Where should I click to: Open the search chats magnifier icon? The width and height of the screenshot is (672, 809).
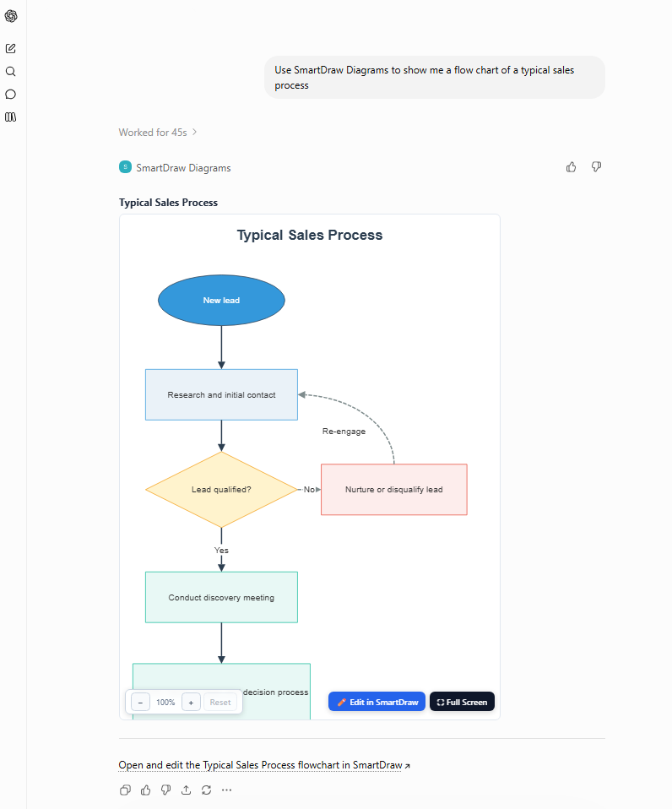coord(11,72)
